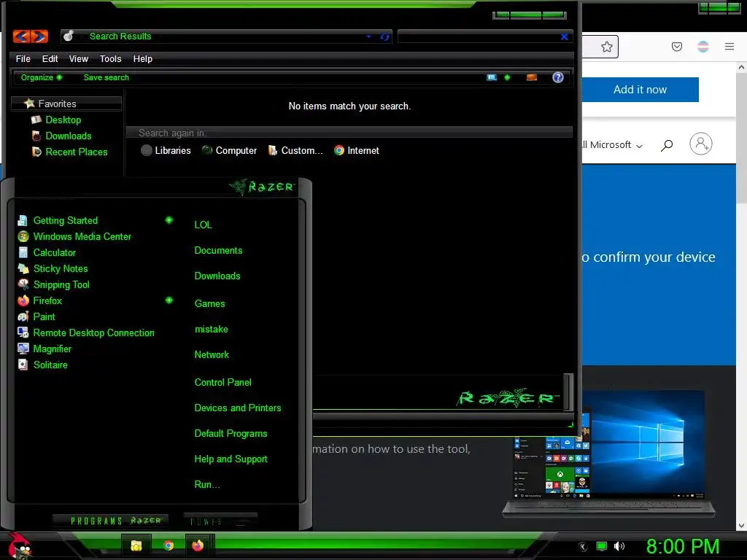
Task: Search again on the Internet
Action: [x=356, y=150]
